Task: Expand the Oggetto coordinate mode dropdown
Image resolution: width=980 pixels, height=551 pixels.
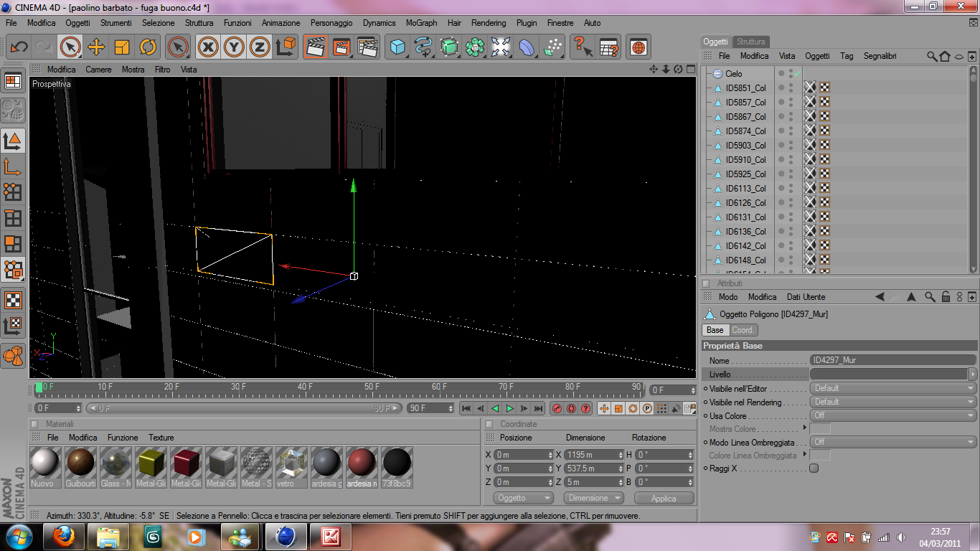Action: pos(523,498)
